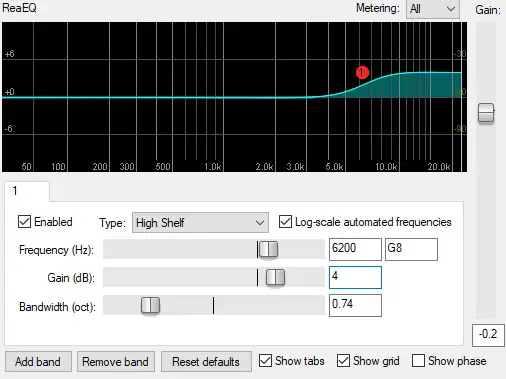Image resolution: width=506 pixels, height=379 pixels.
Task: Click the 1.0k frequency label on graph
Action: coord(212,166)
